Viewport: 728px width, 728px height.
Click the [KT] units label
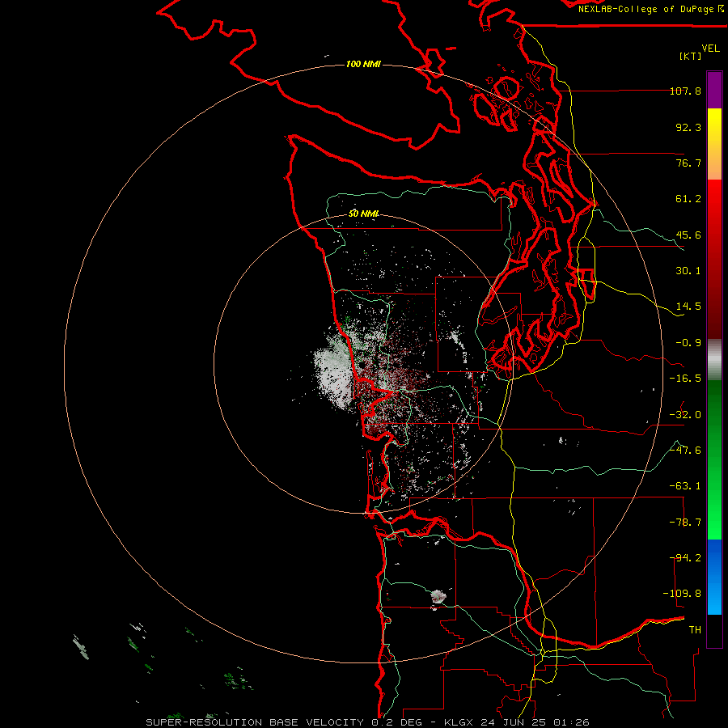(x=691, y=56)
